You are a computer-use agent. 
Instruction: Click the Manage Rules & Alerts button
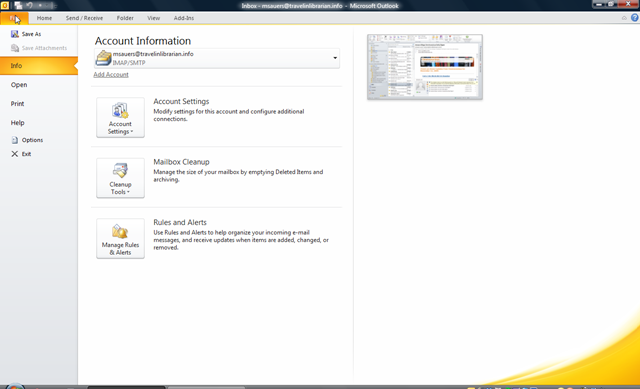pyautogui.click(x=120, y=238)
